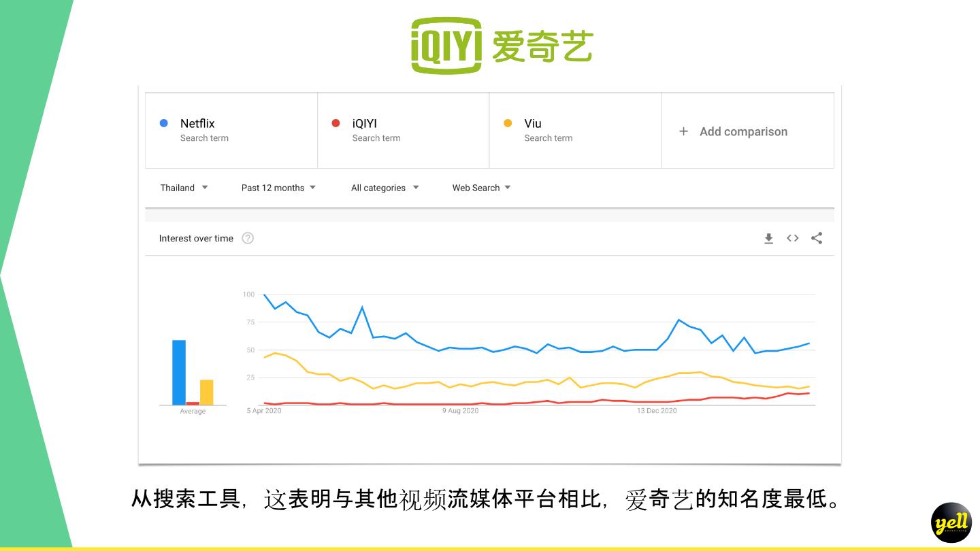Click the yellow Viu average bar
This screenshot has width=980, height=551.
coord(206,392)
